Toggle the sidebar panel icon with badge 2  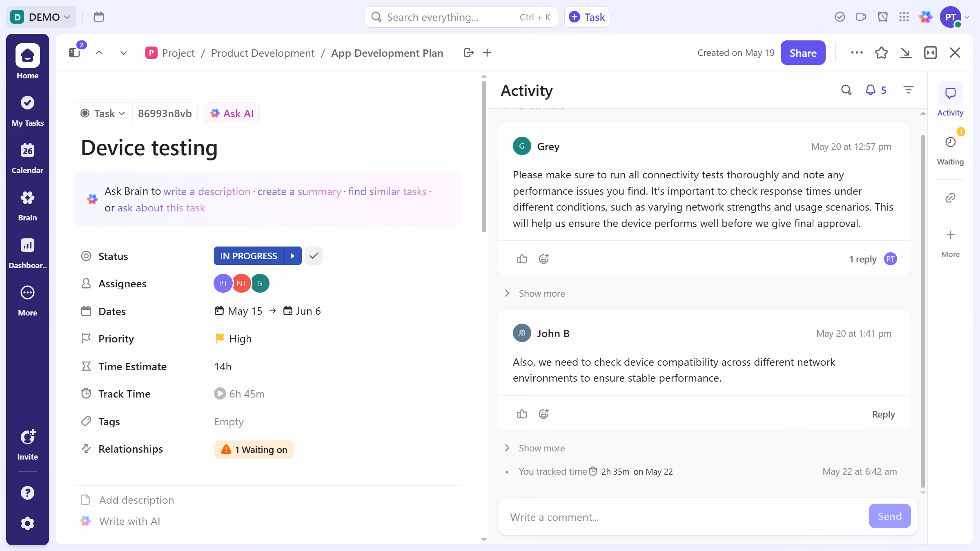(75, 53)
